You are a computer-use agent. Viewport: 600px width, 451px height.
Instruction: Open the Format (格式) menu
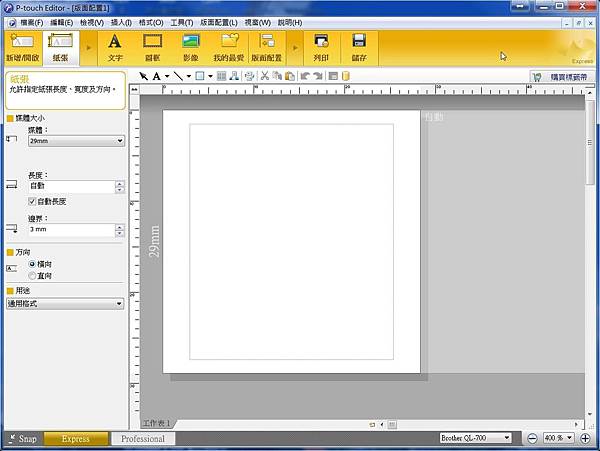pos(151,23)
